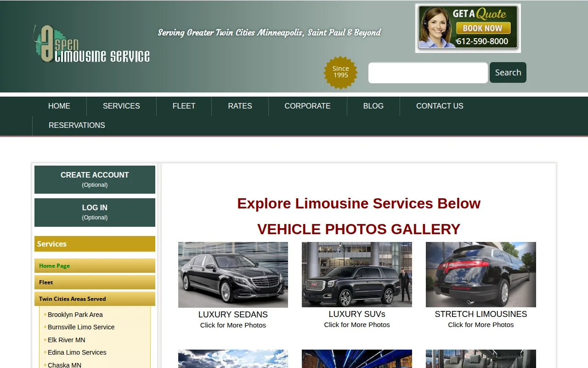Image resolution: width=588 pixels, height=368 pixels.
Task: Open the Burnsville Limo Service link
Action: pos(81,327)
